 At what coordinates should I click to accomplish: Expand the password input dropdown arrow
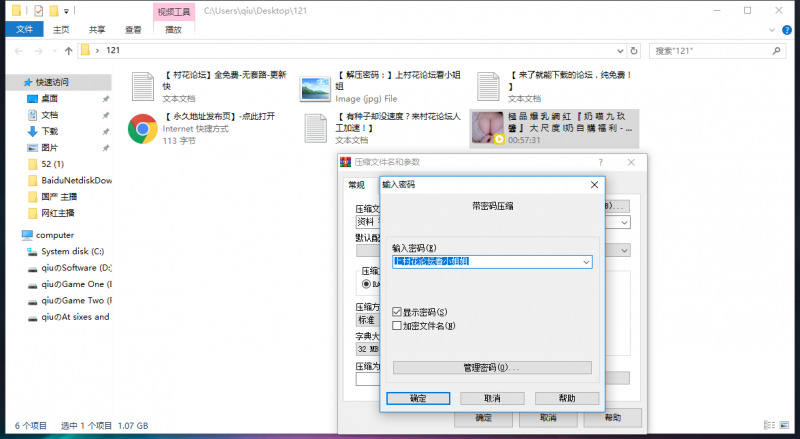[x=585, y=262]
